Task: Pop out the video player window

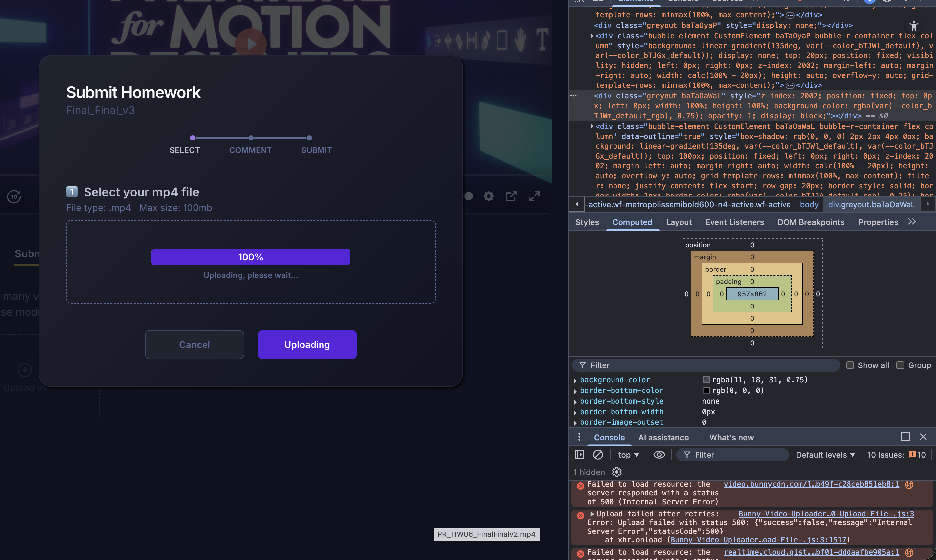Action: [511, 196]
